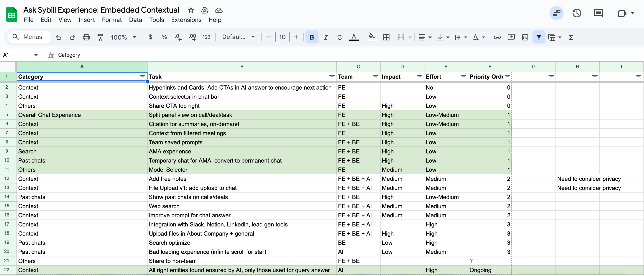Toggle bold formatting button

(312, 37)
